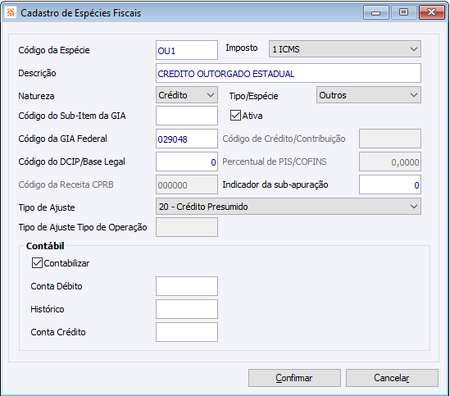Toggle the Contabilizar checkbox
This screenshot has width=450, height=396.
(37, 263)
